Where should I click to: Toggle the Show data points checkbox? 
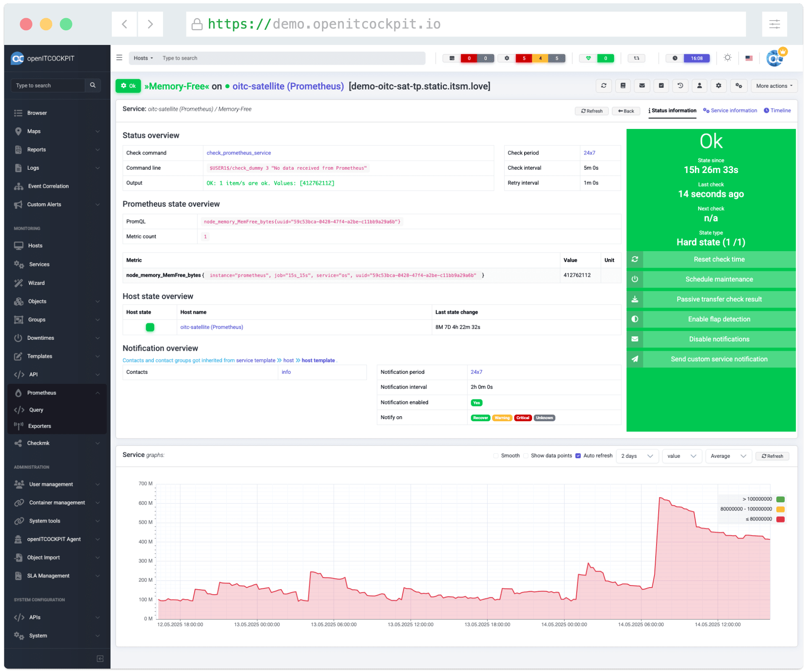pos(525,456)
